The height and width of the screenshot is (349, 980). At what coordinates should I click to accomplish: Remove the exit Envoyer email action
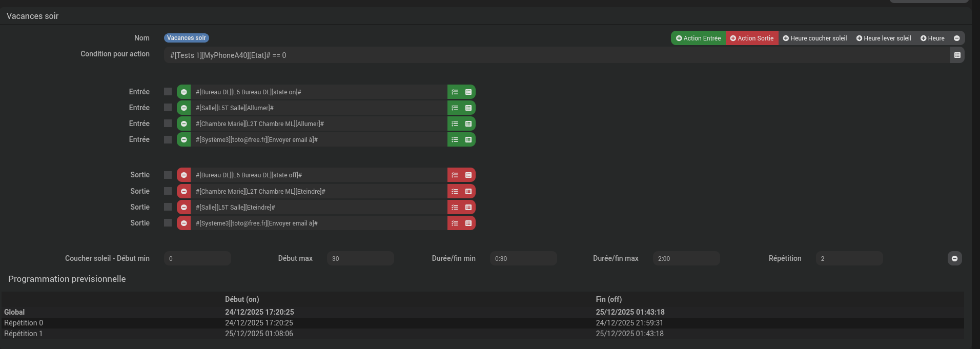(183, 223)
